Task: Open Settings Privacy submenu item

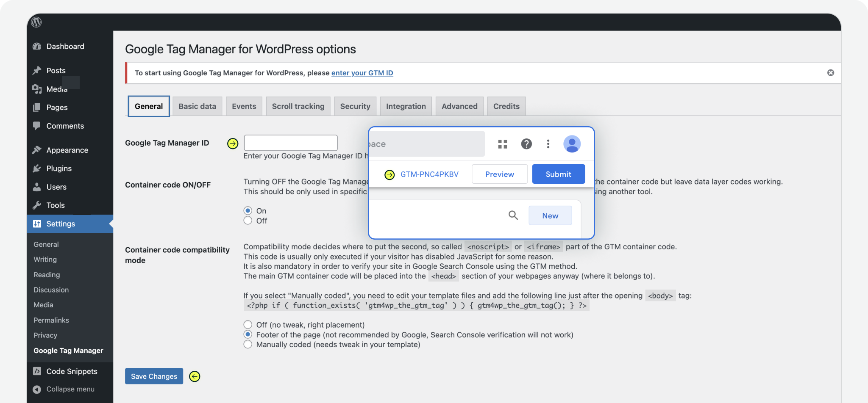Action: [45, 335]
